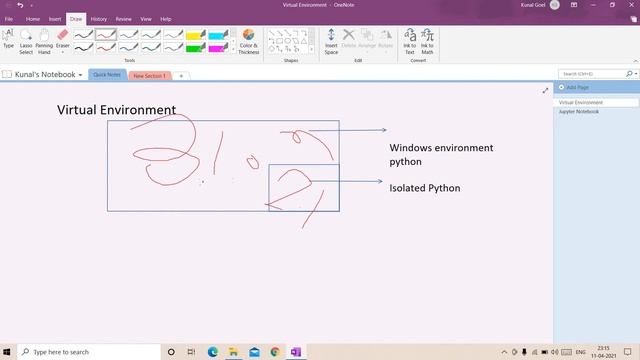Convert ink with Ink to Text
The image size is (640, 360).
tap(409, 42)
